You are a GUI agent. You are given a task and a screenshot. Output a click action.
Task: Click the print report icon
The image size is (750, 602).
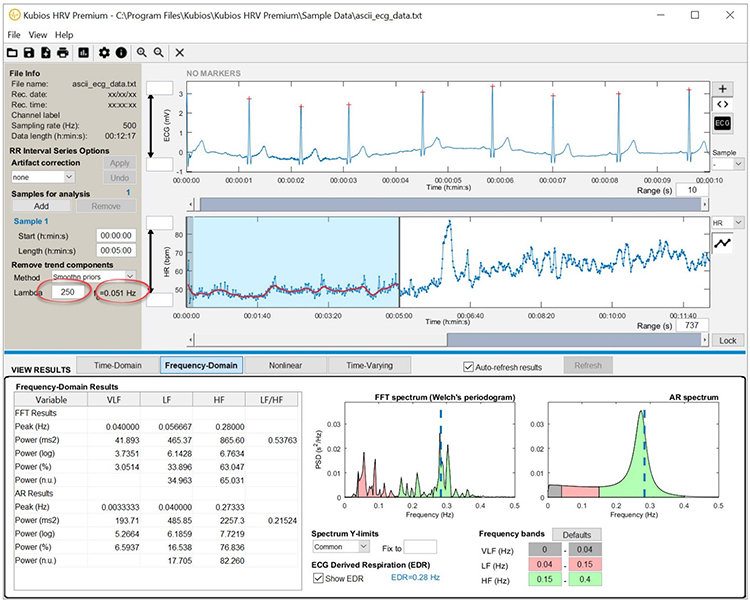62,52
